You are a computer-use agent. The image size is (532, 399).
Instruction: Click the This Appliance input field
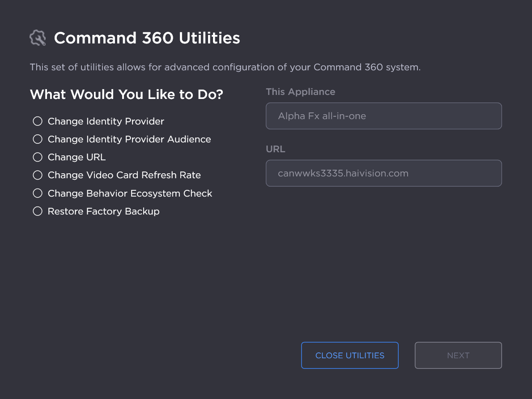tap(383, 116)
